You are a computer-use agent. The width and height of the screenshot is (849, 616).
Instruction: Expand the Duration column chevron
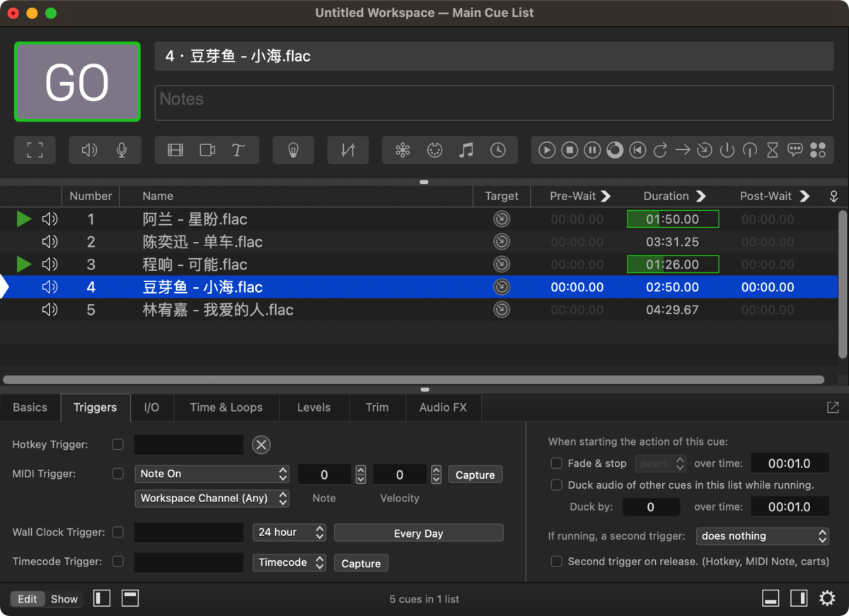700,196
